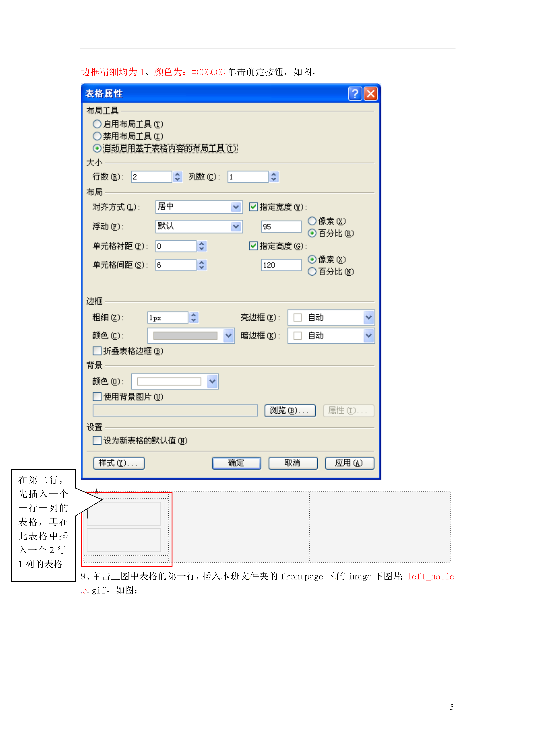This screenshot has width=535, height=756.
Task: Click the 单元格间距 spinner arrows
Action: [202, 265]
